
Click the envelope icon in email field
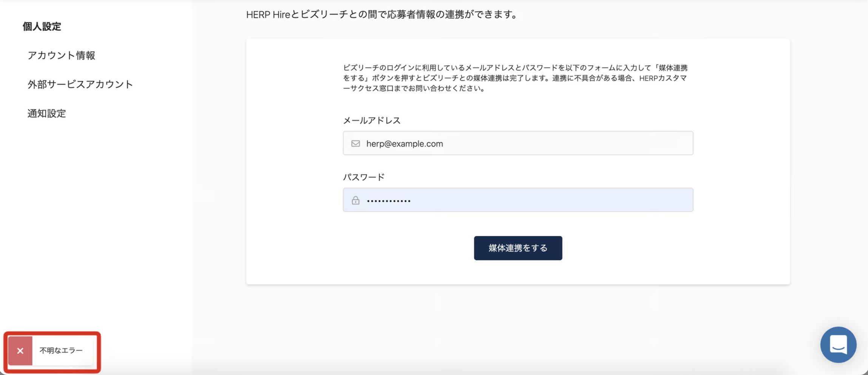tap(355, 143)
